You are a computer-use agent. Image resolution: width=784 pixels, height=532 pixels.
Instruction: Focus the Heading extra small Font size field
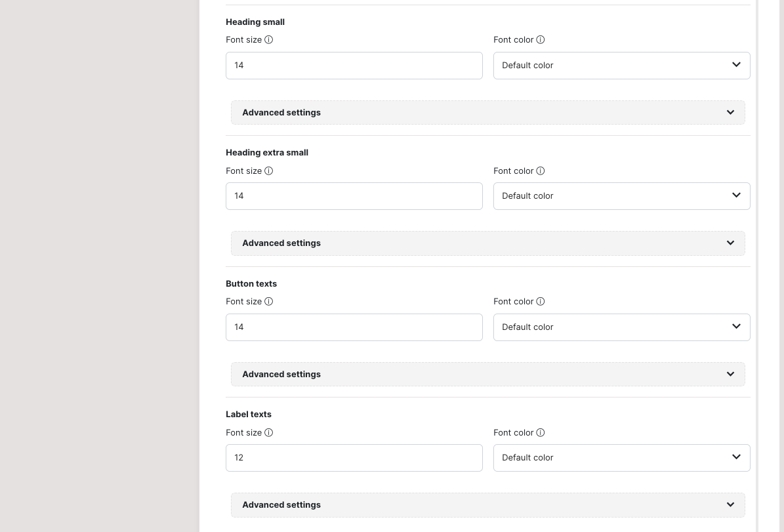(x=354, y=196)
